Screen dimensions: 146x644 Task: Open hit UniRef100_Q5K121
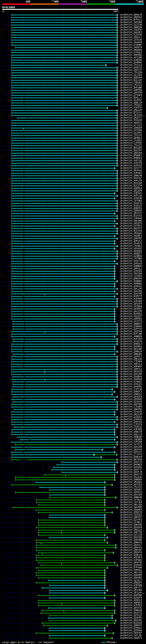click(x=131, y=530)
